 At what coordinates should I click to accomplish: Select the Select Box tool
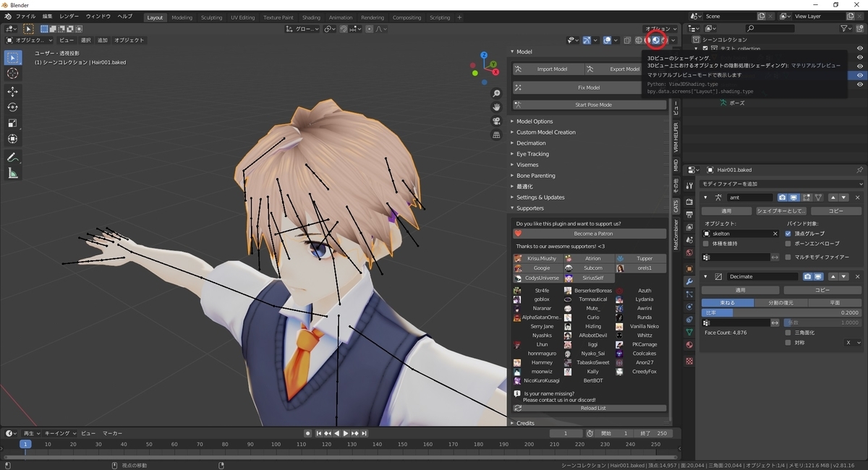(12, 58)
